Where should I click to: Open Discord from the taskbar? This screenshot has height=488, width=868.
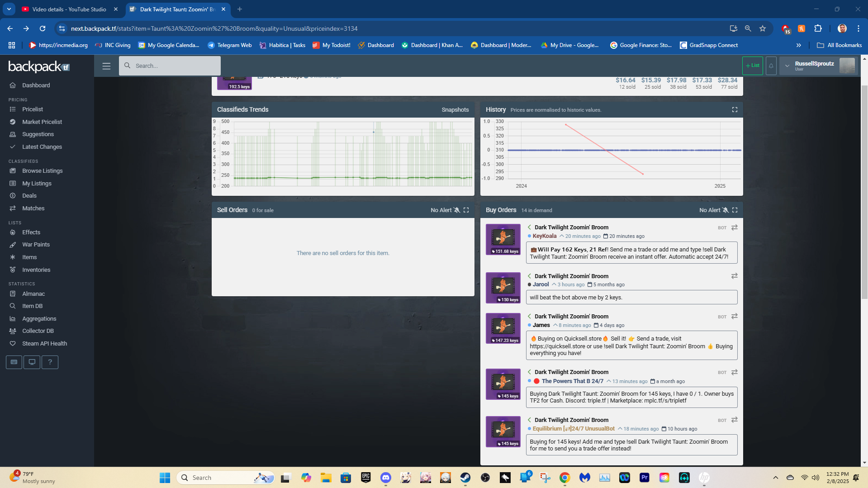coord(386,478)
